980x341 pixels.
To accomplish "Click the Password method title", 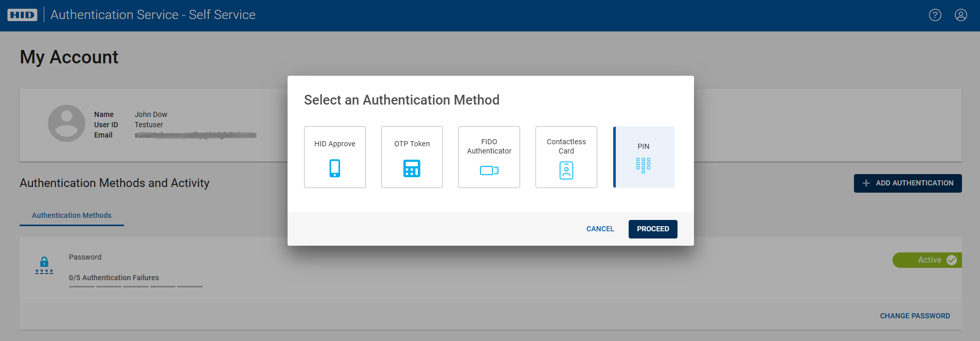I will (85, 257).
